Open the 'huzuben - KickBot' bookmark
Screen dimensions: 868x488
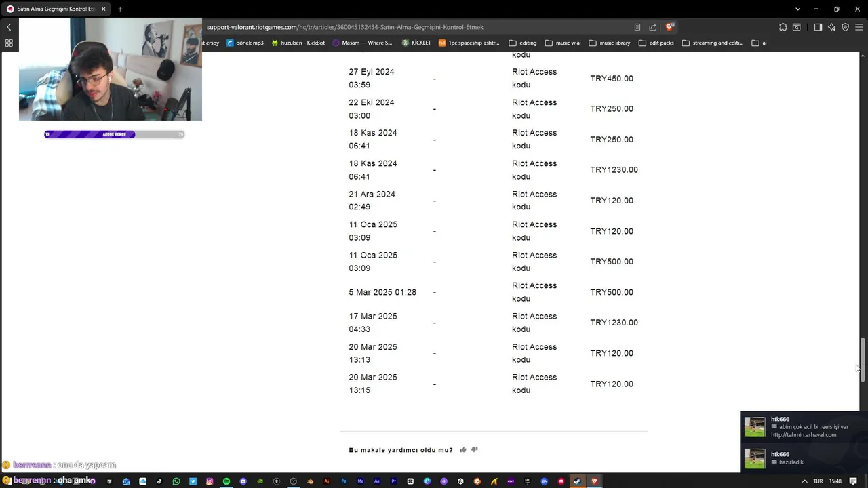click(298, 43)
